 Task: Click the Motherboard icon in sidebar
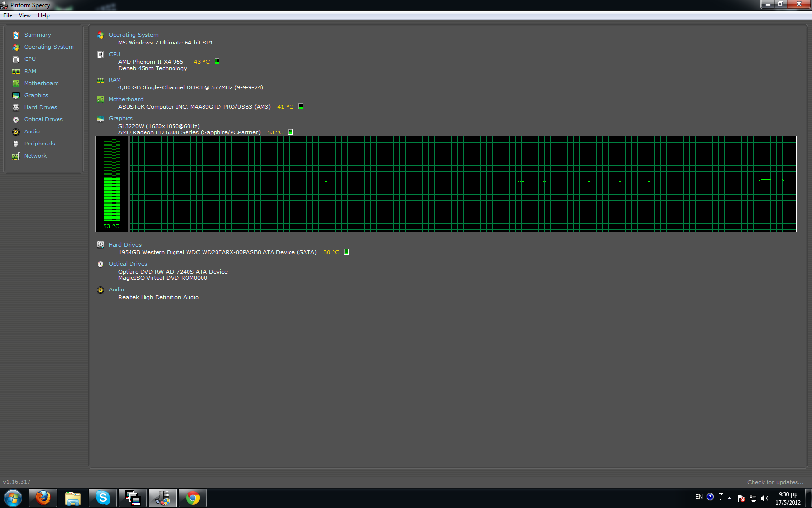[16, 83]
